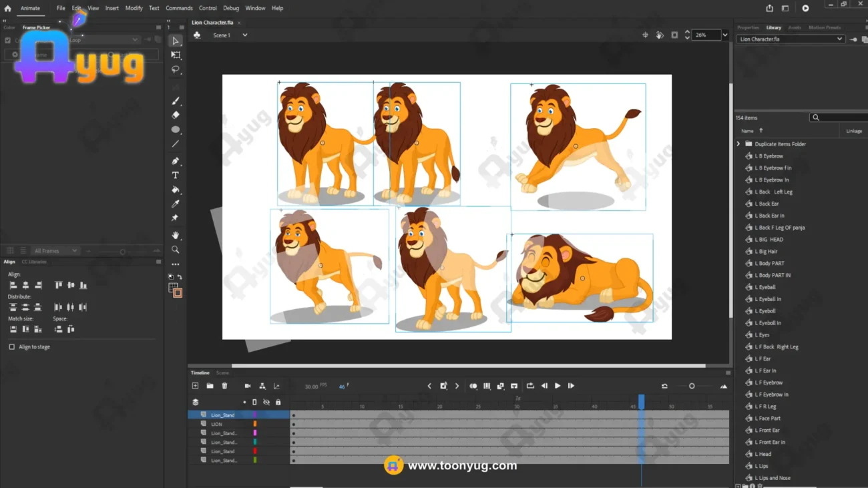This screenshot has height=488, width=868.
Task: Expand the Duplicate Items Folder
Action: (x=738, y=144)
